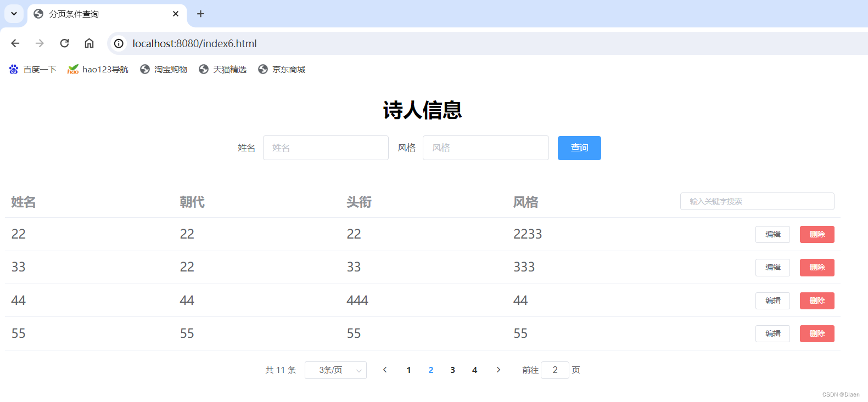Open the hao123导航 bookmark
The width and height of the screenshot is (868, 402).
[x=98, y=69]
